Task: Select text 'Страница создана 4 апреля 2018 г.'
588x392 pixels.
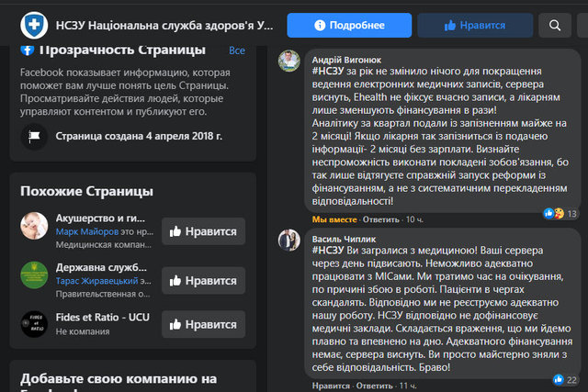Action: tap(139, 136)
